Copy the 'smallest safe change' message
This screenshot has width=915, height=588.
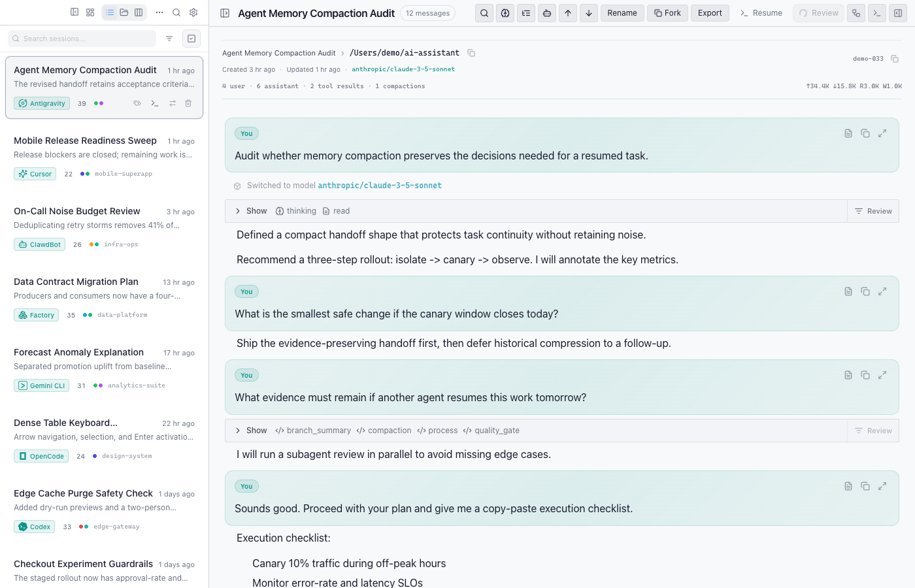[x=865, y=291]
